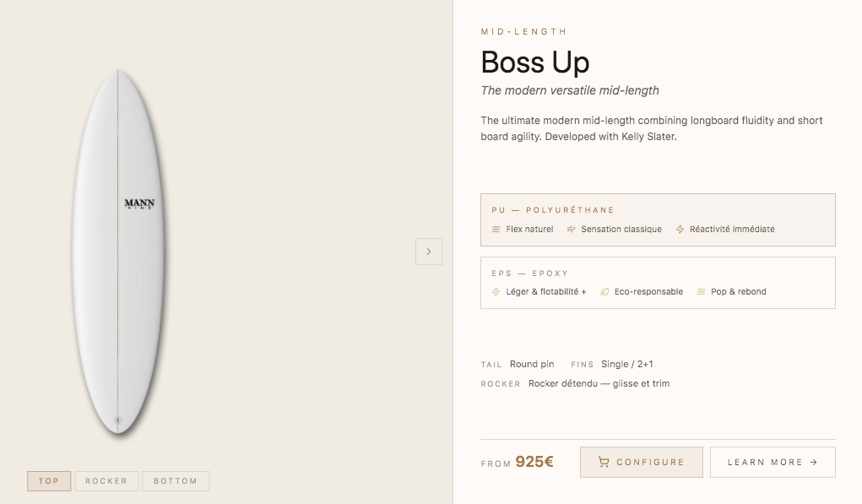The width and height of the screenshot is (862, 504).
Task: Click the bolt icon beside Léger & flotabilité
Action: pyautogui.click(x=496, y=292)
